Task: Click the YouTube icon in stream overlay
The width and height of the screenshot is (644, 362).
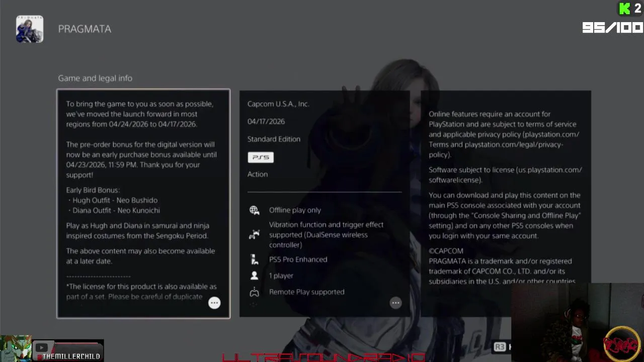Action: [x=42, y=347]
